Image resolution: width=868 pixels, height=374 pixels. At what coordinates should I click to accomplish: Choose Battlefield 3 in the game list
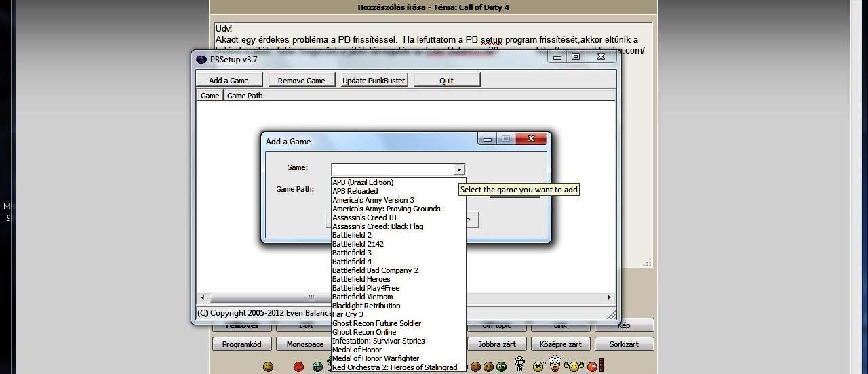click(398, 253)
